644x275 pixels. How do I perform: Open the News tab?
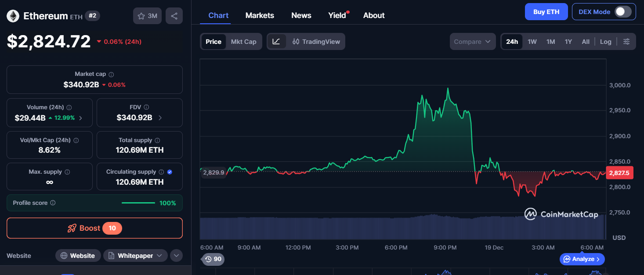pyautogui.click(x=301, y=15)
